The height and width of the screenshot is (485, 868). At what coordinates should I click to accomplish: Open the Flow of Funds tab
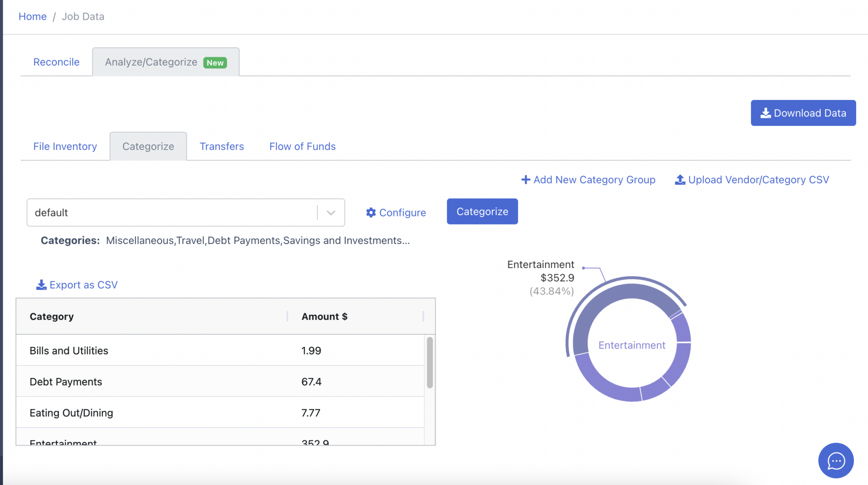point(302,146)
